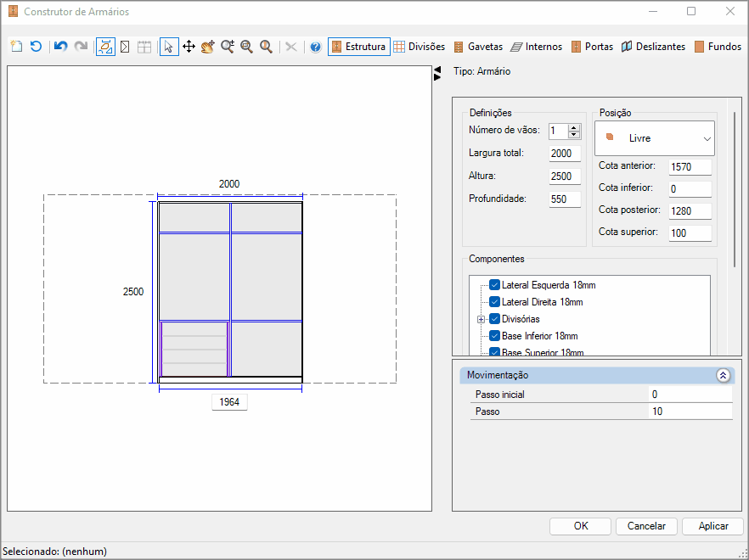Uncheck Lateral Esquerda 18mm component
The width and height of the screenshot is (749, 560).
pyautogui.click(x=494, y=285)
